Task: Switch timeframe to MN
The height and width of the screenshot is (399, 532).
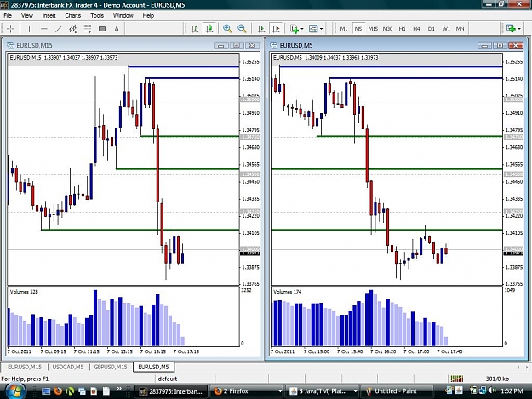Action: (x=460, y=29)
